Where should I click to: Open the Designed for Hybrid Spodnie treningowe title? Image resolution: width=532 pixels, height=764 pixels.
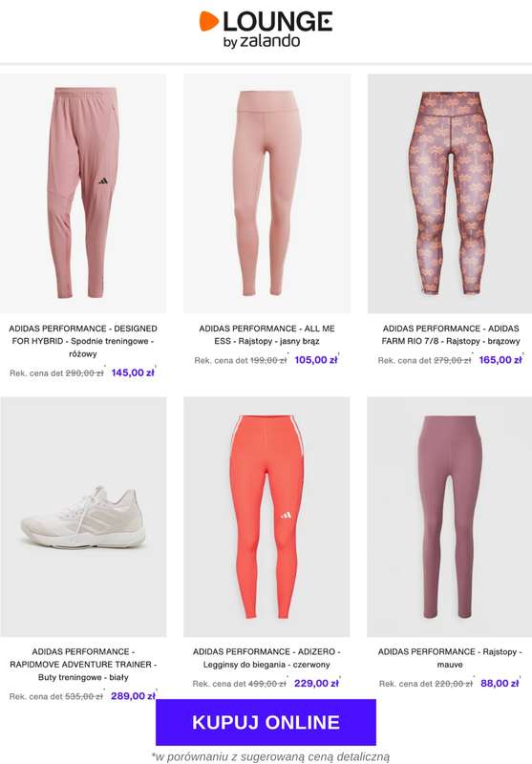pos(83,341)
